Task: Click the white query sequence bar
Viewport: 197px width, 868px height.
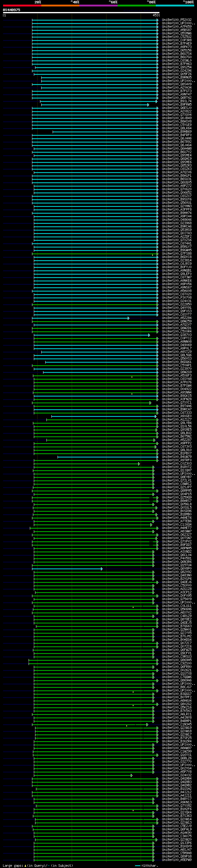Action: (81, 13)
